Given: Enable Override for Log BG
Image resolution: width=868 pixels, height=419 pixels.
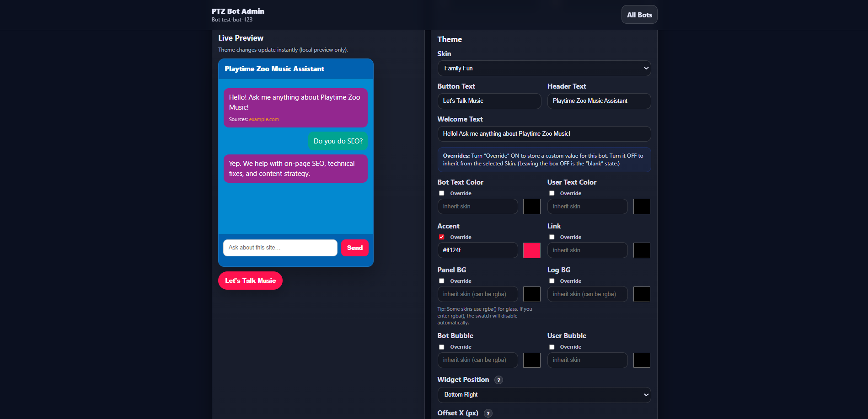Looking at the screenshot, I should coord(552,281).
